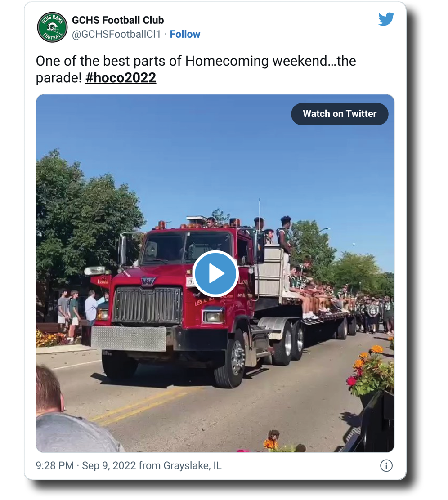
Task: Open the 9:28 PM tweet time
Action: pos(54,465)
